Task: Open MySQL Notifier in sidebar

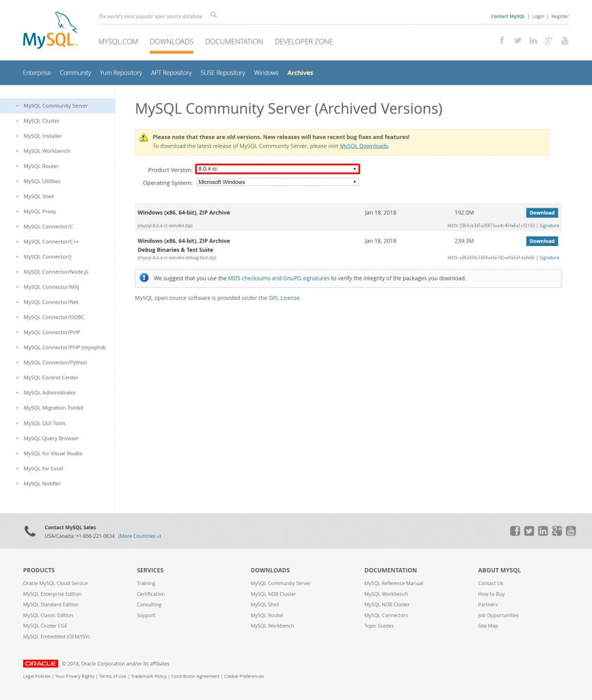Action: coord(42,483)
